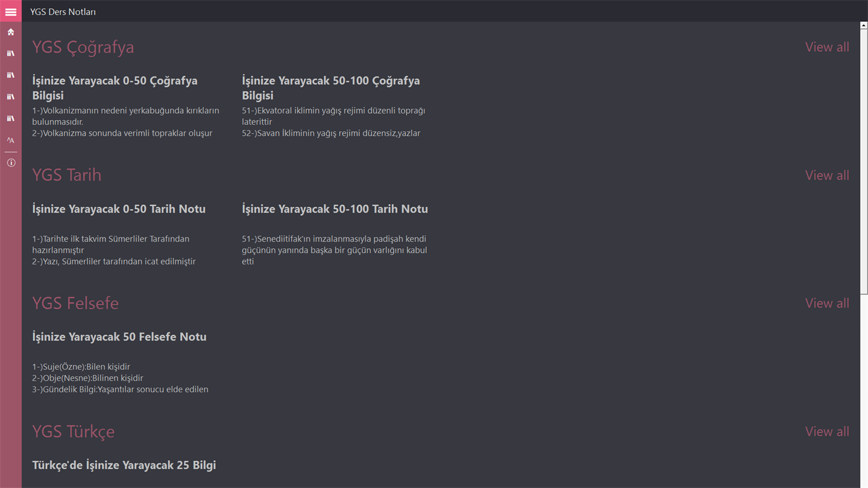
Task: Select the second books icon in sidebar
Action: tap(11, 75)
